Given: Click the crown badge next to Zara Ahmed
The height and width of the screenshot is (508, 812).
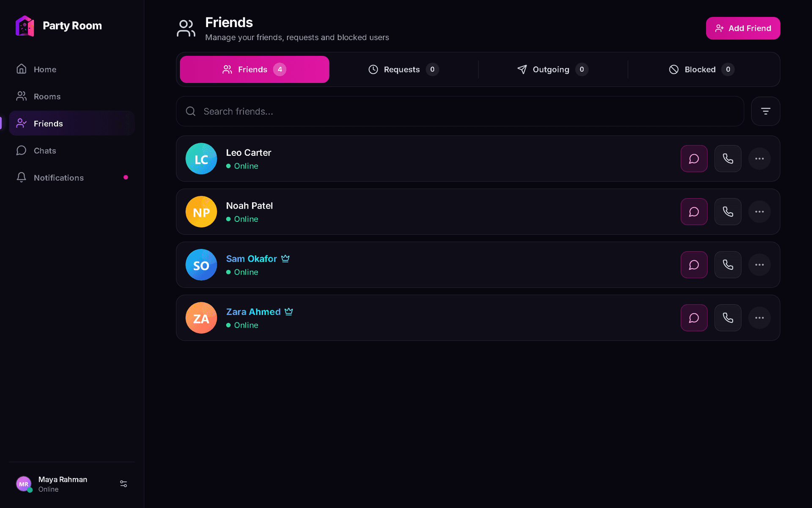Looking at the screenshot, I should point(289,312).
